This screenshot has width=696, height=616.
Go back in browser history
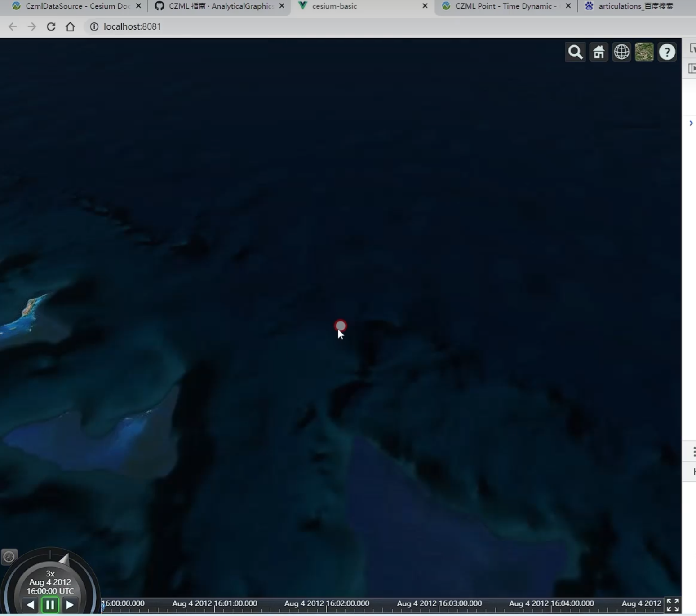[13, 26]
